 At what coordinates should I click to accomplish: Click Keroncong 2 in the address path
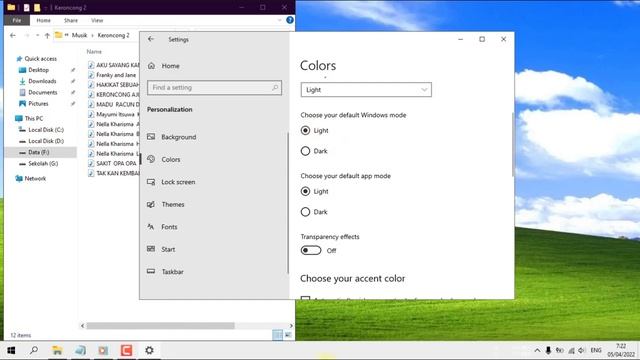[x=113, y=36]
